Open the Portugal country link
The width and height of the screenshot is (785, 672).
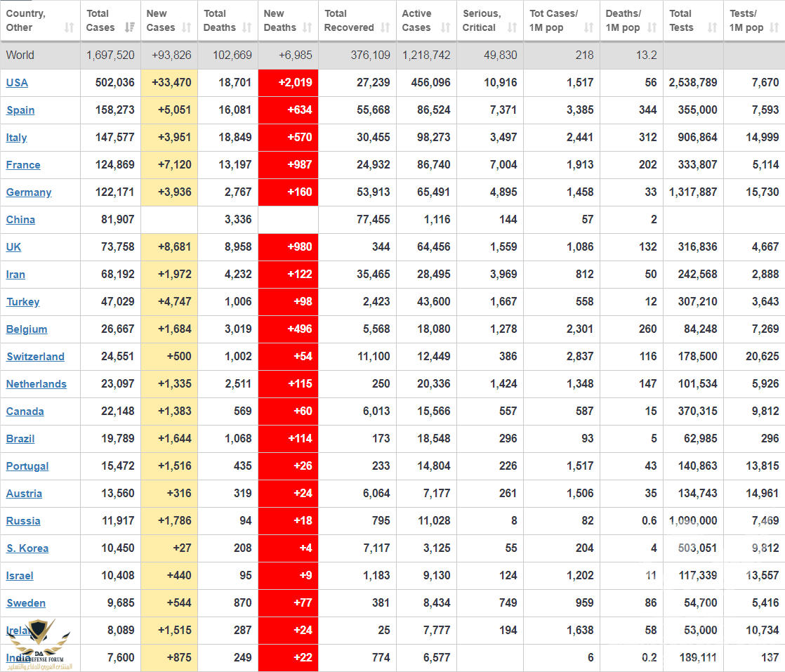click(x=27, y=466)
